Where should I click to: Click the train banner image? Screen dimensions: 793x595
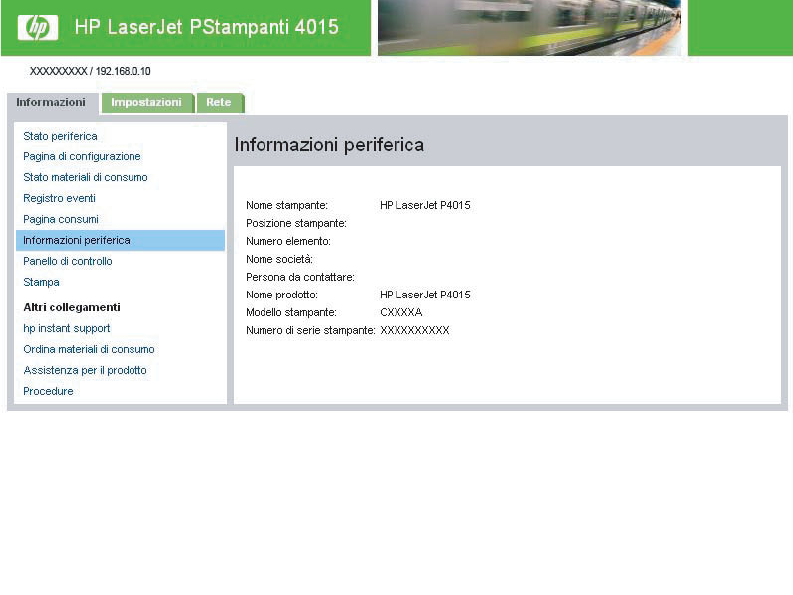pyautogui.click(x=530, y=27)
